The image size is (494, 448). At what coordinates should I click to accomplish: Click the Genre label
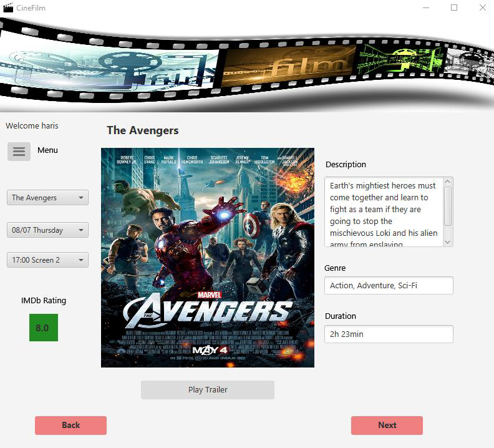tap(335, 268)
